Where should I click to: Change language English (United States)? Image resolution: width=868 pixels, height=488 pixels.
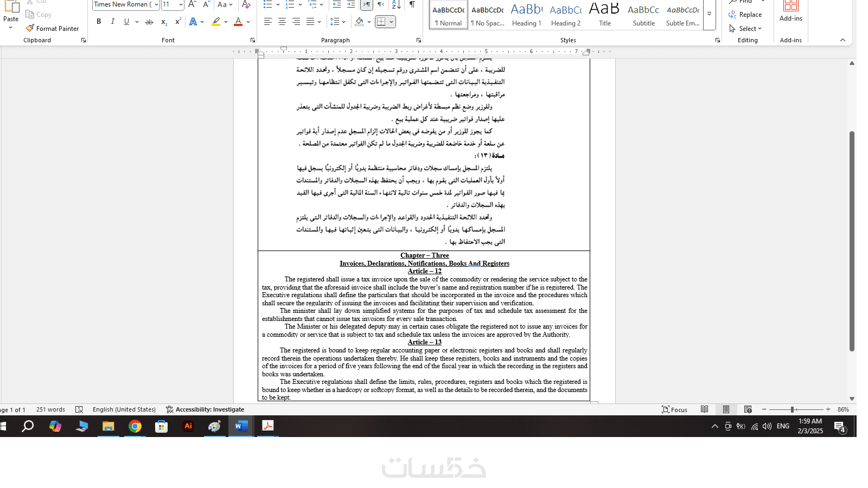(x=124, y=410)
